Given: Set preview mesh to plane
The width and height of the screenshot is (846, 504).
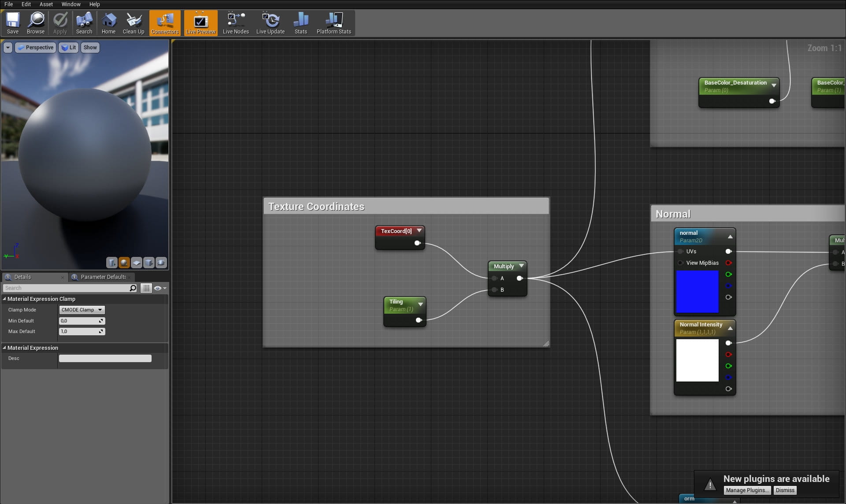Looking at the screenshot, I should (x=137, y=263).
